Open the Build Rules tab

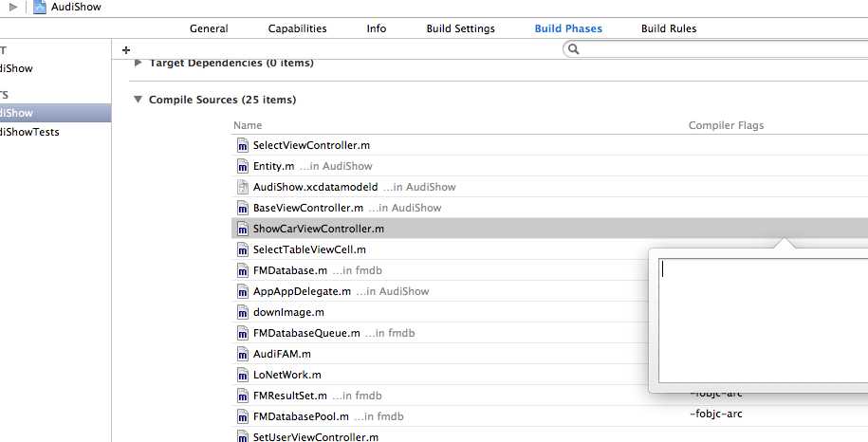[669, 28]
